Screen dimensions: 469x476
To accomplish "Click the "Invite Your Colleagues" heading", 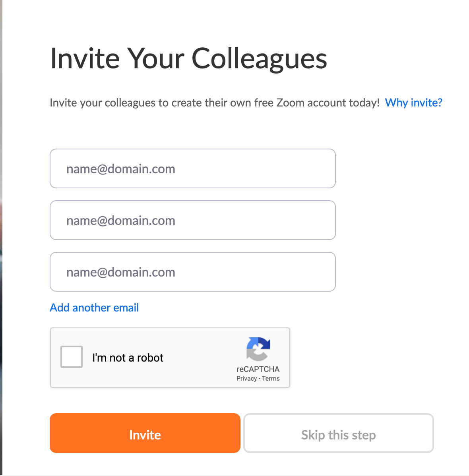I will [x=188, y=58].
